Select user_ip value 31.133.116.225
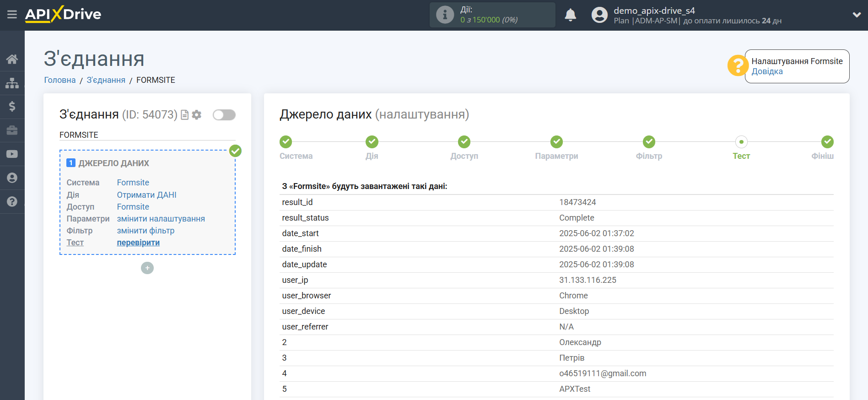The image size is (868, 400). (x=588, y=280)
